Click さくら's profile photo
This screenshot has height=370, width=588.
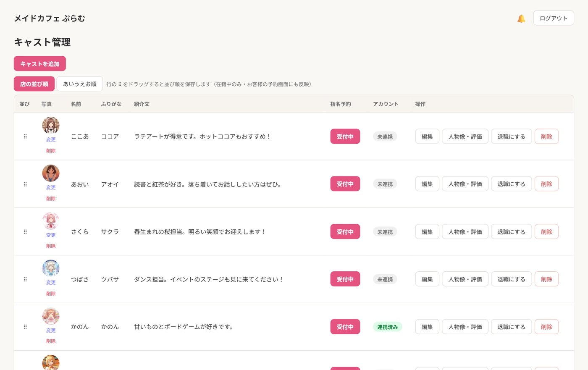click(x=51, y=220)
